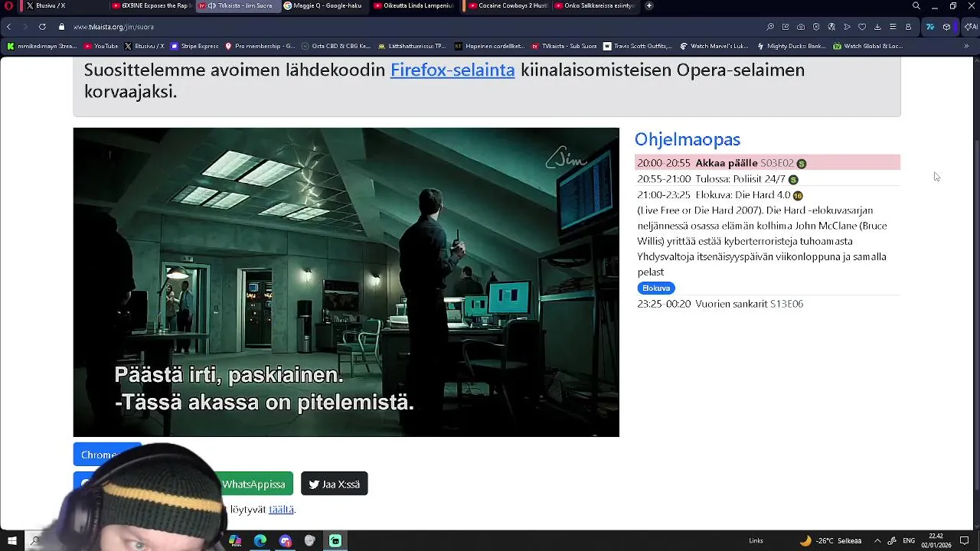
Task: Open the Windows notification center icon
Action: pos(965,540)
